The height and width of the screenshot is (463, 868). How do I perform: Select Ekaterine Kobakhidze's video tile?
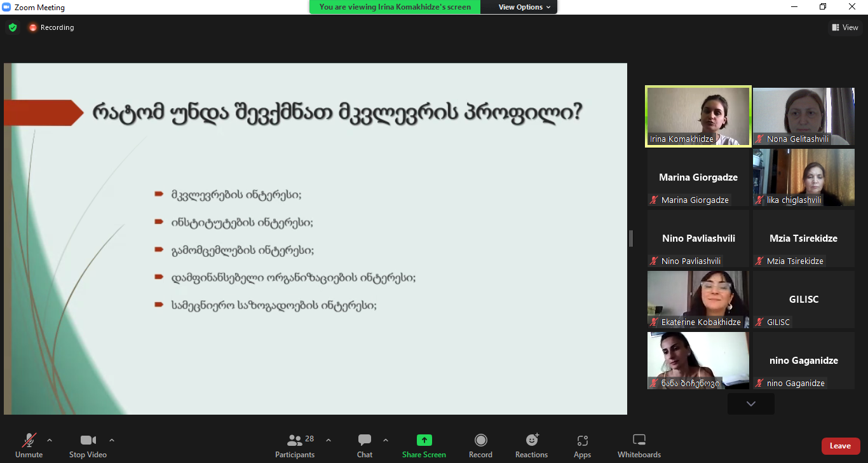point(698,299)
